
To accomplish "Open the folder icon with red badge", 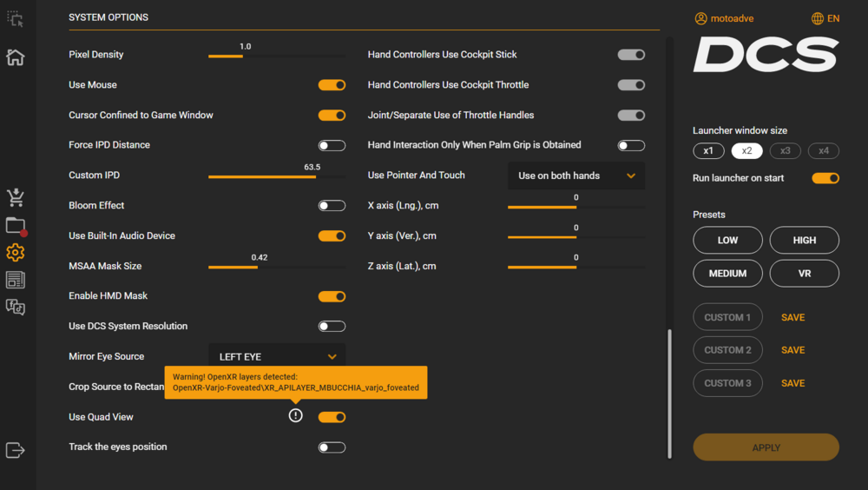I will 16,226.
